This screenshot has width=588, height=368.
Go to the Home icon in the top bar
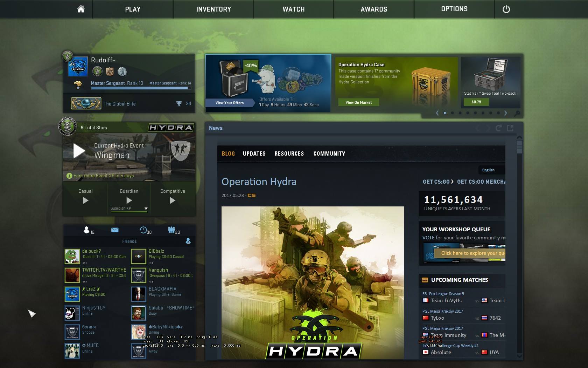coord(81,9)
